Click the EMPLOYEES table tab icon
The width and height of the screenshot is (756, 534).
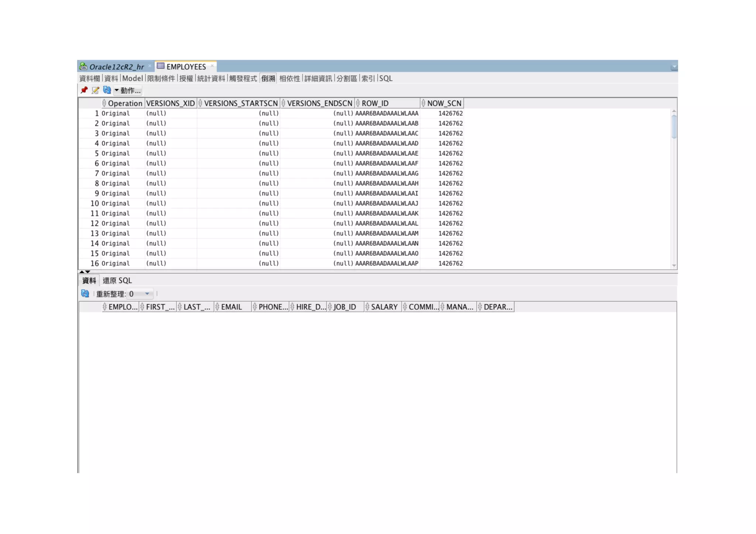coord(161,66)
